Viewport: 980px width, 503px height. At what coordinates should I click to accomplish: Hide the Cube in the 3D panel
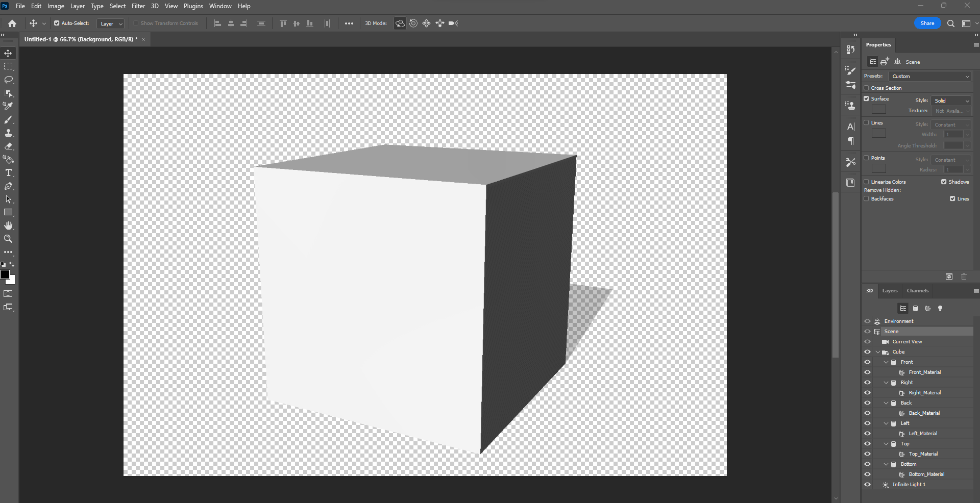click(x=868, y=351)
